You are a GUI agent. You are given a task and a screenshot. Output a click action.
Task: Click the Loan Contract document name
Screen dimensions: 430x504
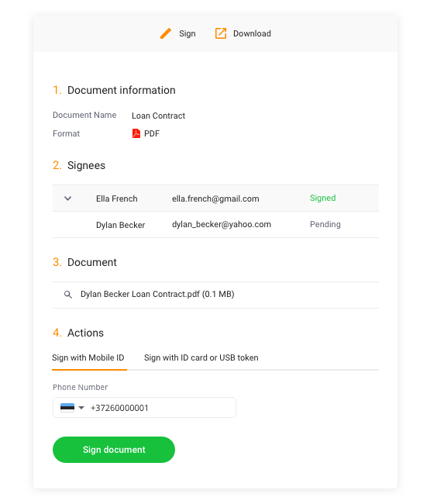point(158,116)
